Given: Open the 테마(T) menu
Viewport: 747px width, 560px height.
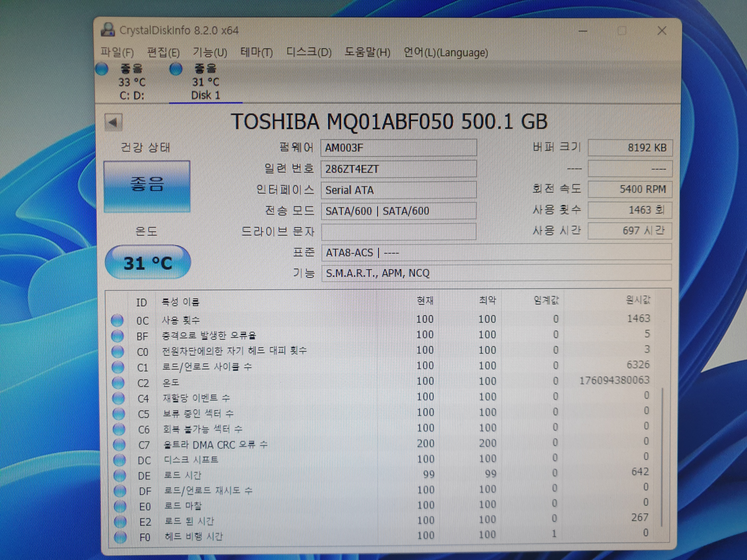Looking at the screenshot, I should tap(257, 52).
